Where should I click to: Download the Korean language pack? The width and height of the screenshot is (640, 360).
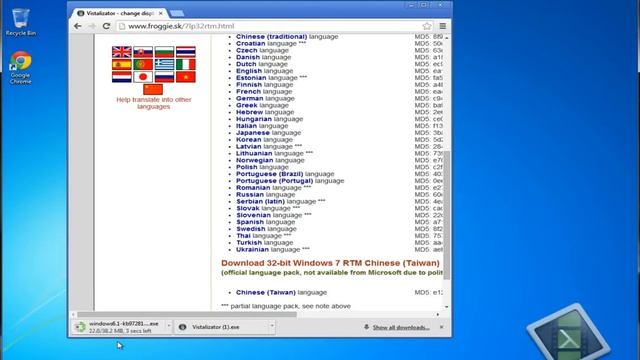249,140
